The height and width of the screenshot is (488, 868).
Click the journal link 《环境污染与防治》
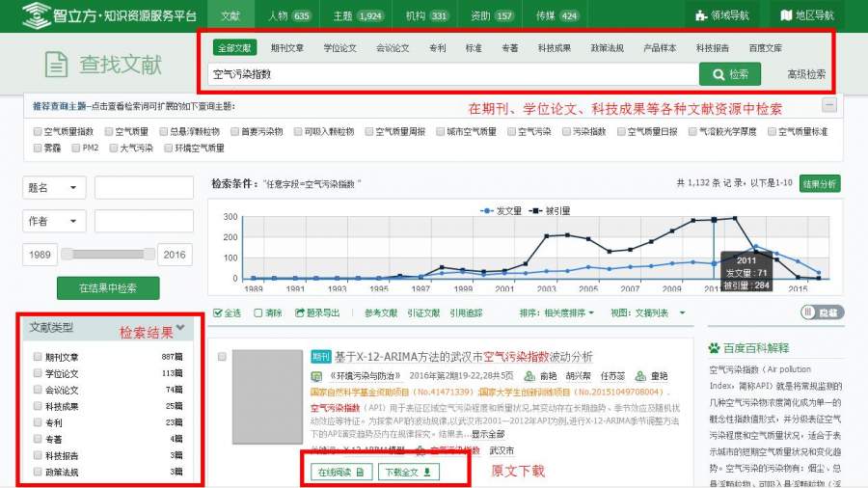coord(365,376)
